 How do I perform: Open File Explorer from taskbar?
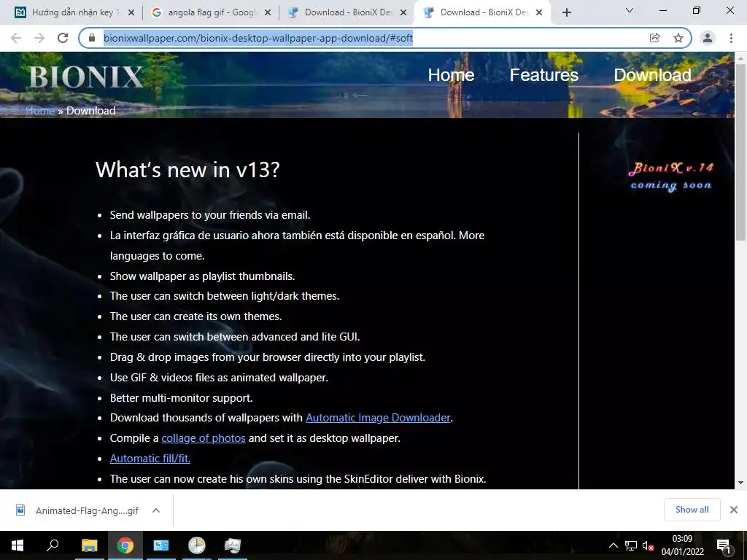point(90,545)
